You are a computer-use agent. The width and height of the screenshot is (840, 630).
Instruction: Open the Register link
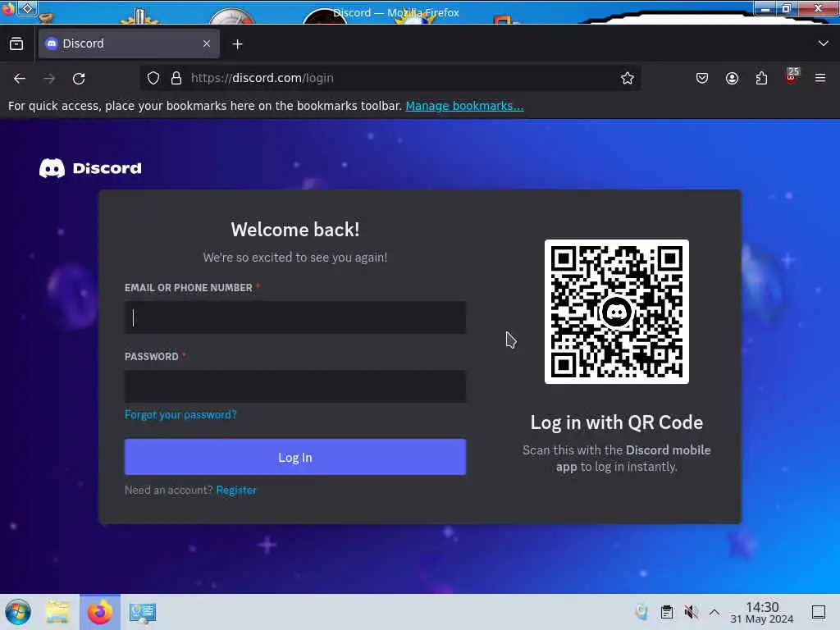tap(236, 491)
